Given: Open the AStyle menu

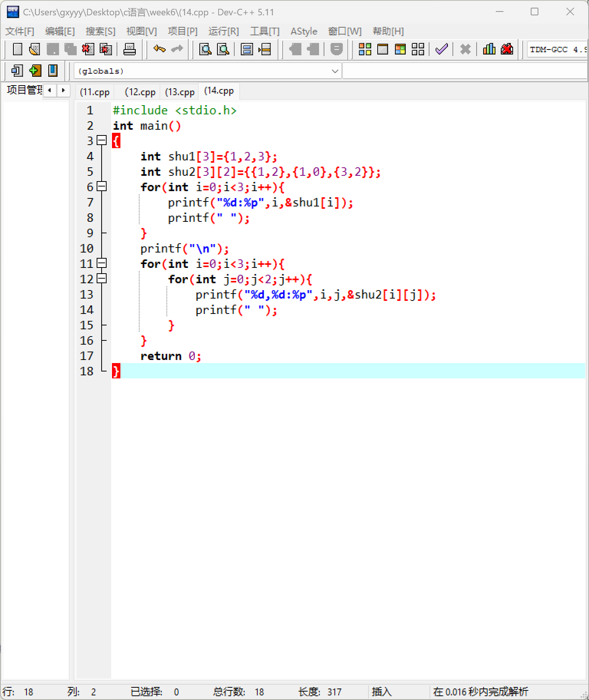Looking at the screenshot, I should tap(304, 31).
